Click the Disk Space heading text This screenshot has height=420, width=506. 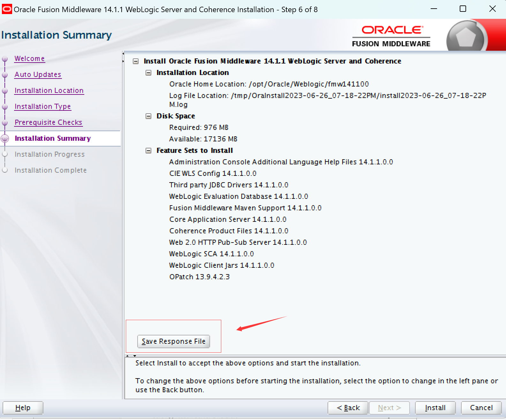coord(176,116)
